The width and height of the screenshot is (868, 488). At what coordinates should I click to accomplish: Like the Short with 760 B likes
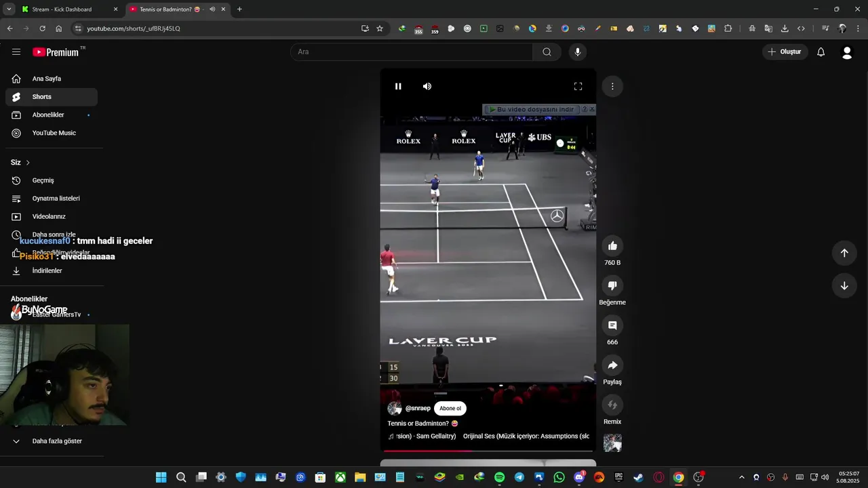pos(612,245)
